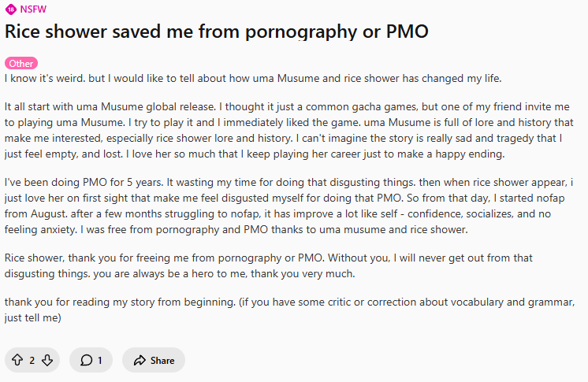
Task: Click the paragraph starting "It all start with"
Action: tap(288, 130)
